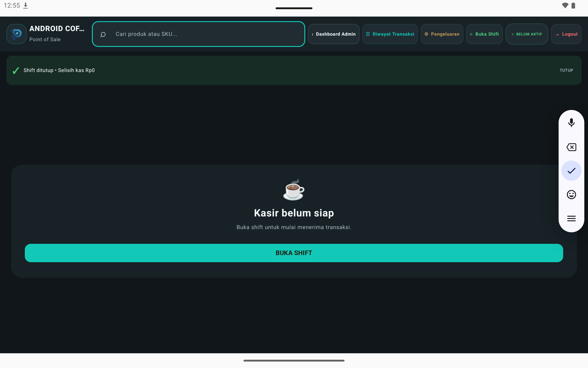Click Buka Shift in the header
588x368 pixels.
click(x=484, y=34)
